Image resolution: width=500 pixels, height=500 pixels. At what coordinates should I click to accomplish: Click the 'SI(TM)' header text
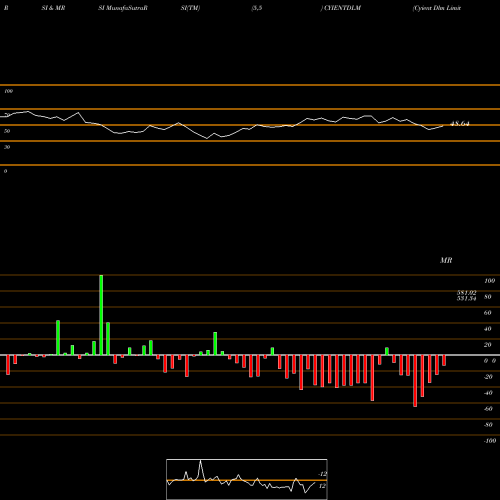(190, 8)
